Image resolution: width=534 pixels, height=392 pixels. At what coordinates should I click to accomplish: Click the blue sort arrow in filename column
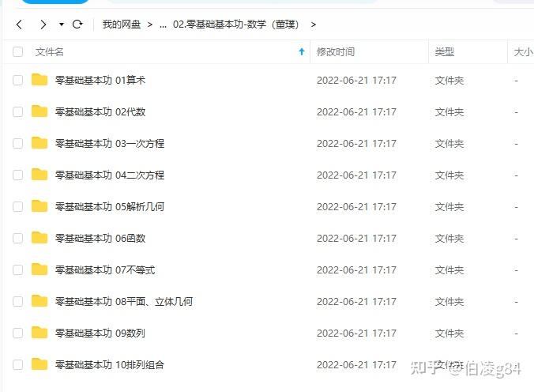click(x=302, y=52)
